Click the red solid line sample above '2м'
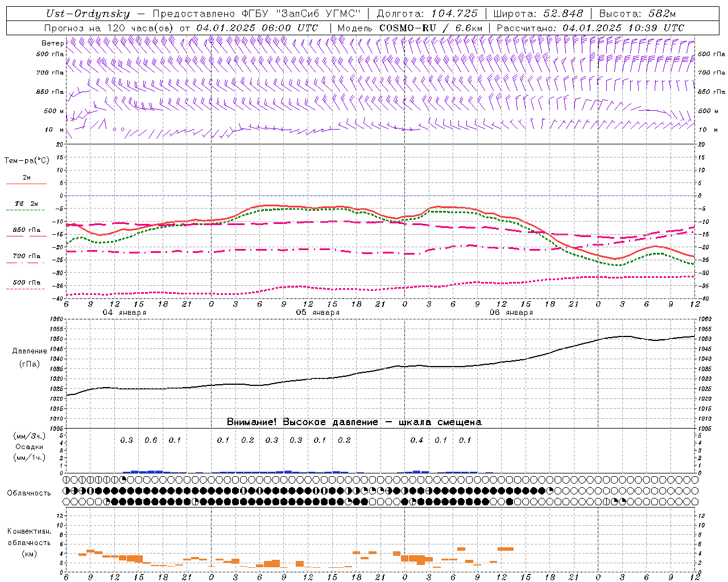Viewport: 728px width, 582px height. point(26,184)
